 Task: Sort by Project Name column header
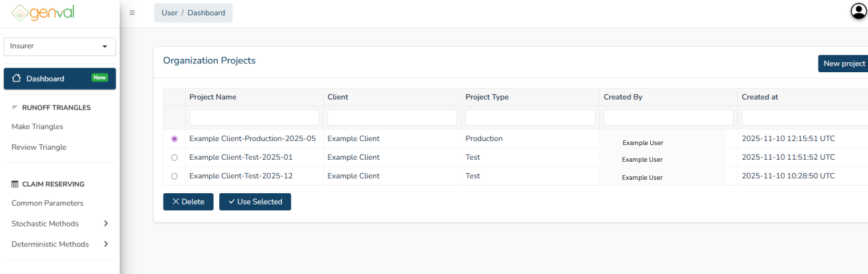[212, 97]
